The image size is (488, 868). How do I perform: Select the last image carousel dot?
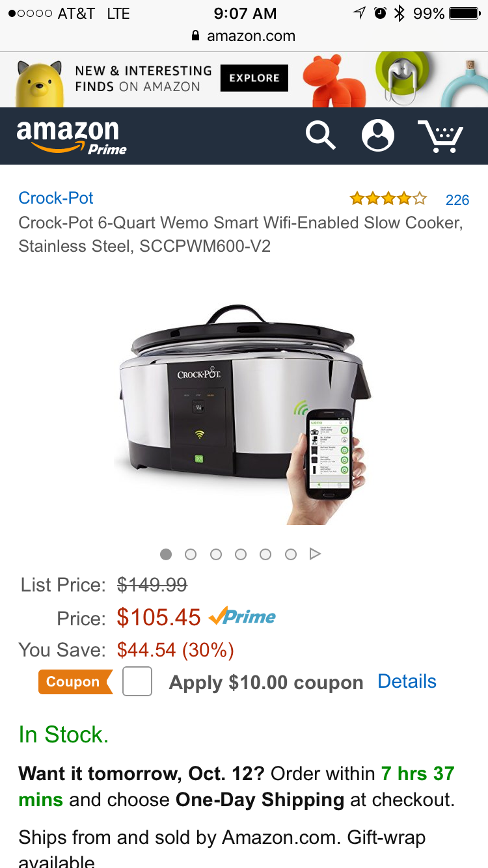pos(291,554)
